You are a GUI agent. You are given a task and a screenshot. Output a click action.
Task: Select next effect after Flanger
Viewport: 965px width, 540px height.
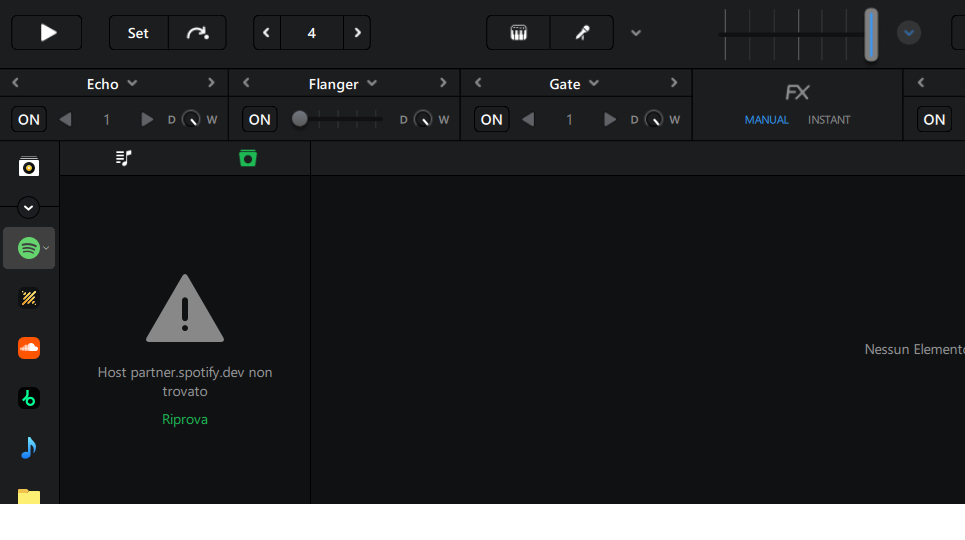click(x=442, y=83)
